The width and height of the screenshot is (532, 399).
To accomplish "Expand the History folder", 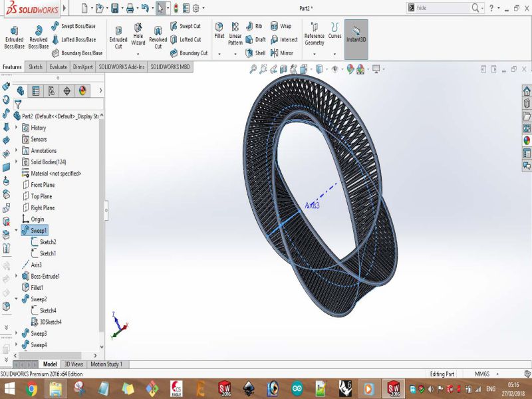I will pyautogui.click(x=16, y=128).
